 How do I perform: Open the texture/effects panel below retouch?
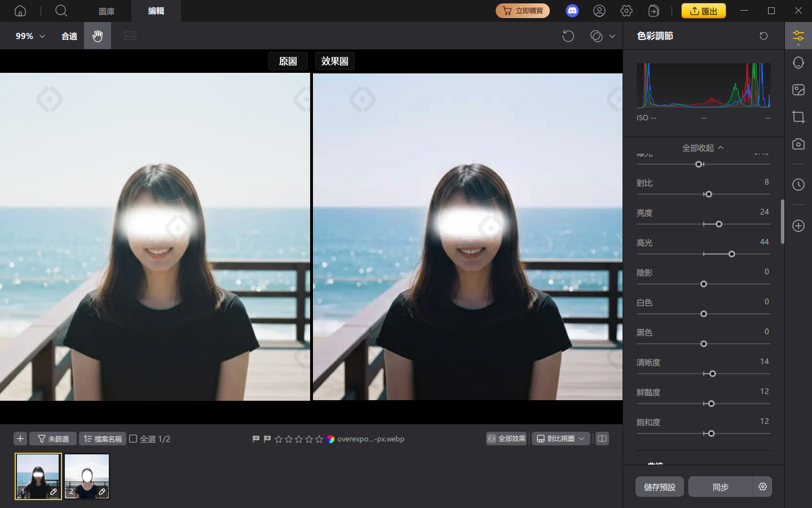click(x=798, y=89)
